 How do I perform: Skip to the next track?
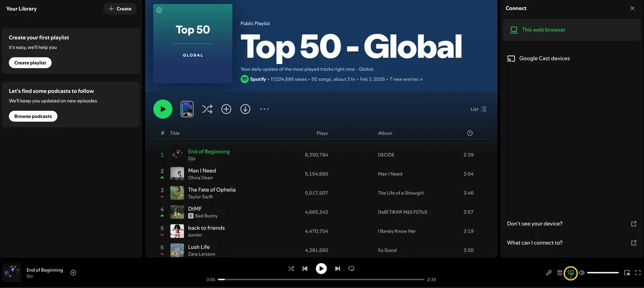[x=338, y=269]
